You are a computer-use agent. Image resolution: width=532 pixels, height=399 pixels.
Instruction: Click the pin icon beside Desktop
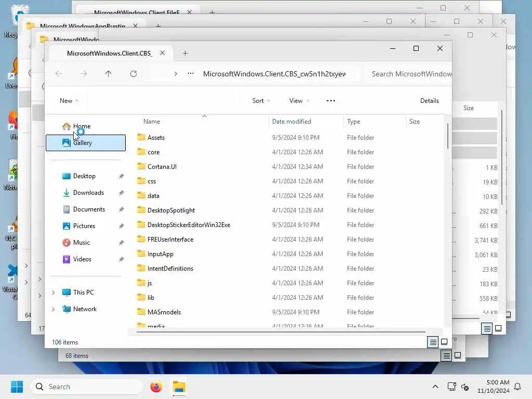[121, 176]
